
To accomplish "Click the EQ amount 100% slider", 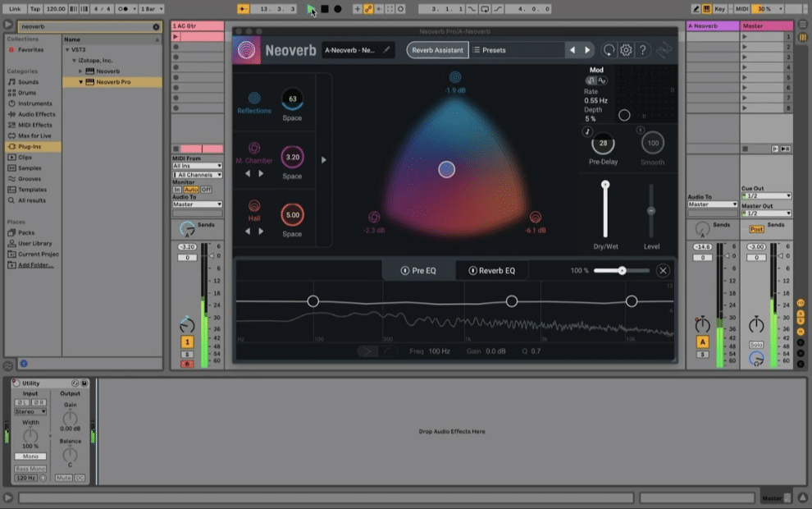I will (x=622, y=271).
